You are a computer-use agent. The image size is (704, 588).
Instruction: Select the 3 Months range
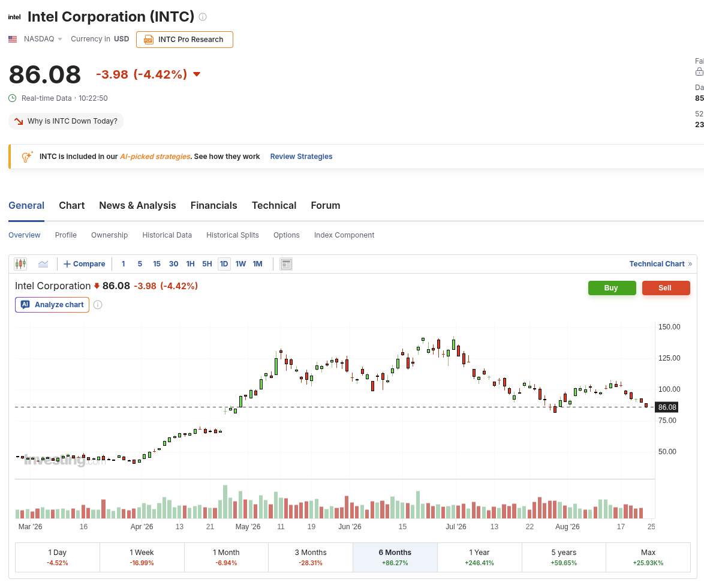(x=311, y=557)
